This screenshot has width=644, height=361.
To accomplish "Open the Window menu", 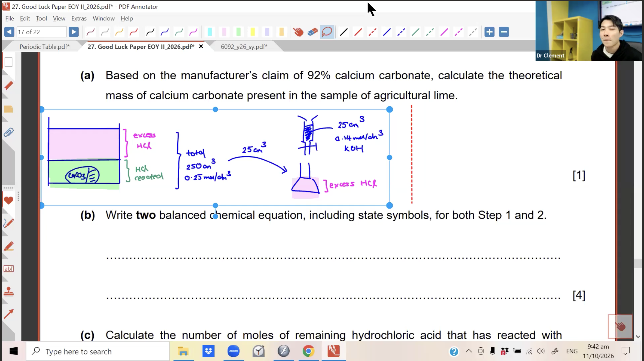I will click(104, 18).
